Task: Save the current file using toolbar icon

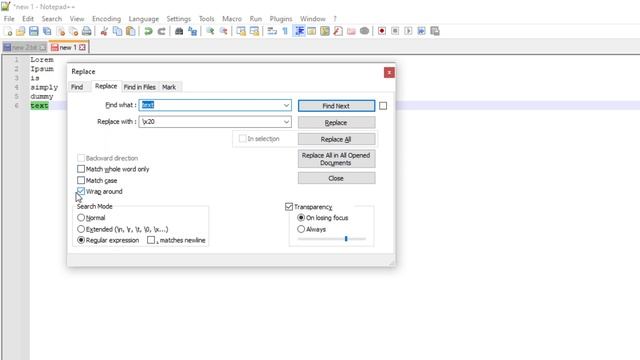Action: coord(34,31)
